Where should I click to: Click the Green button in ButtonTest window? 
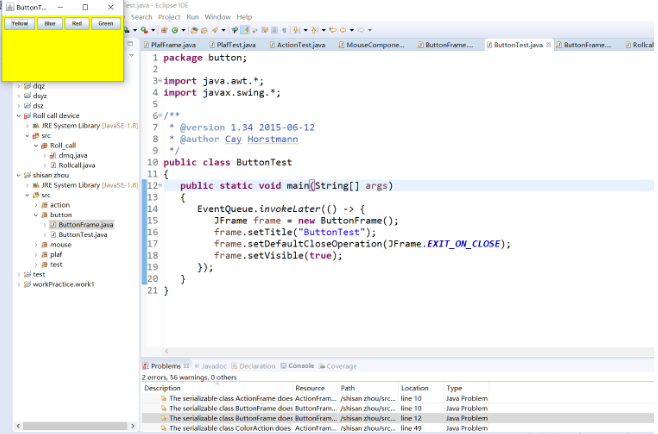(106, 24)
